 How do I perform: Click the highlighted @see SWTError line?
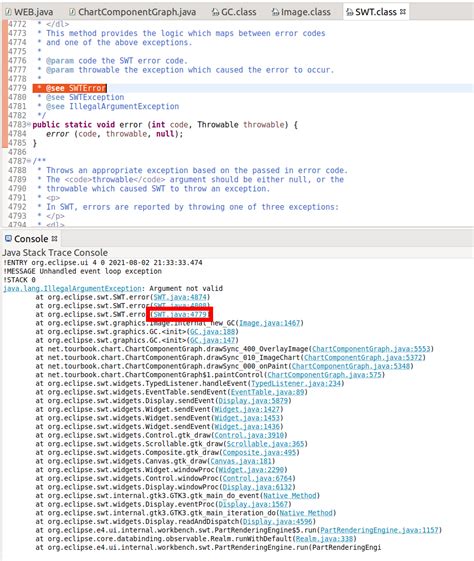click(x=70, y=88)
